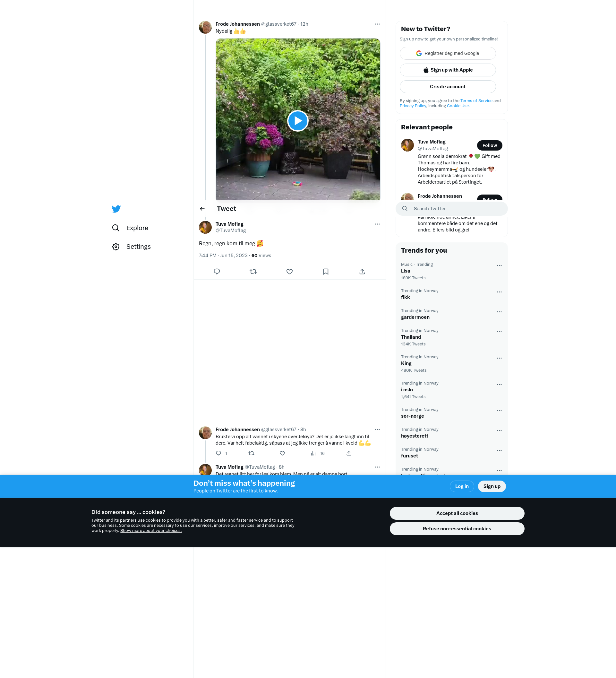616x678 pixels.
Task: Click Sign up with Apple
Action: (447, 70)
